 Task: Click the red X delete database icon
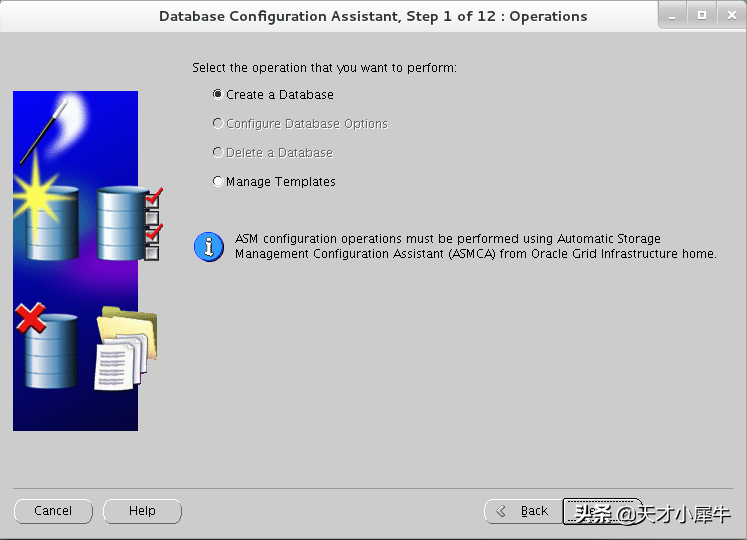(x=30, y=318)
